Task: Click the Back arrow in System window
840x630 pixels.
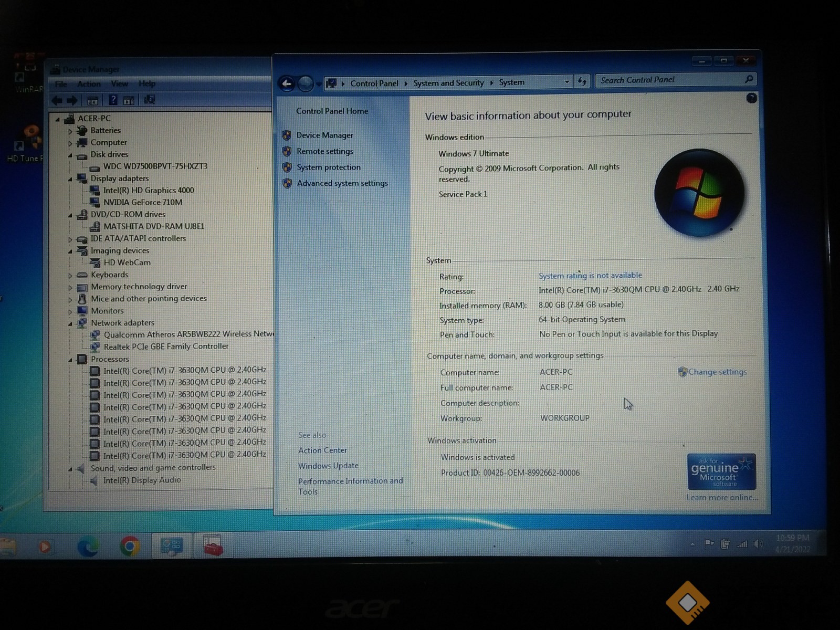Action: point(287,83)
